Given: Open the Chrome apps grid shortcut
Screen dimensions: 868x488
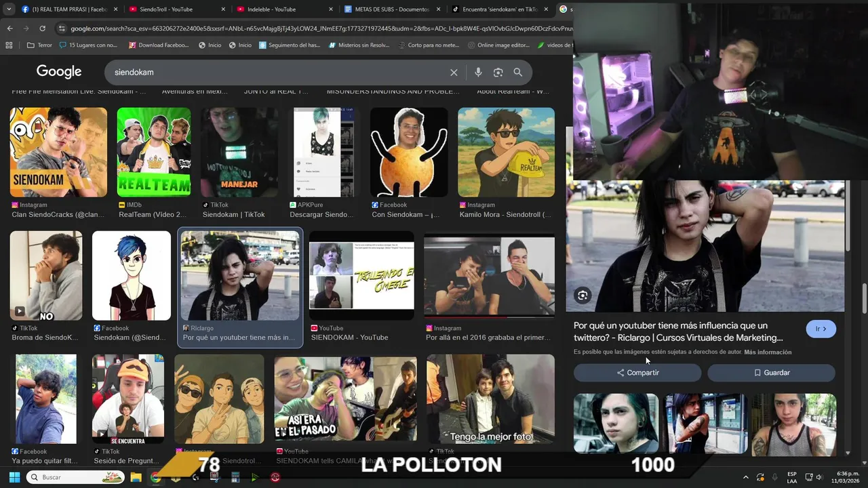Looking at the screenshot, I should 9,45.
